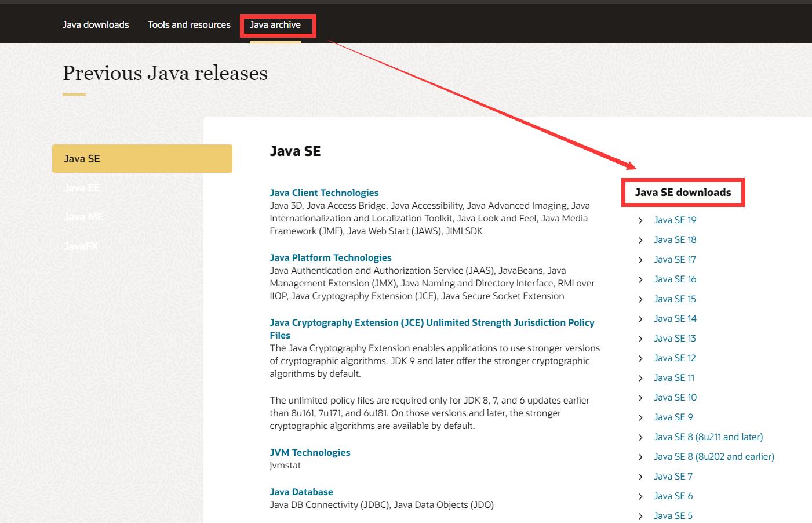The width and height of the screenshot is (812, 523).
Task: Open the Tools and resources tab
Action: pyautogui.click(x=189, y=24)
